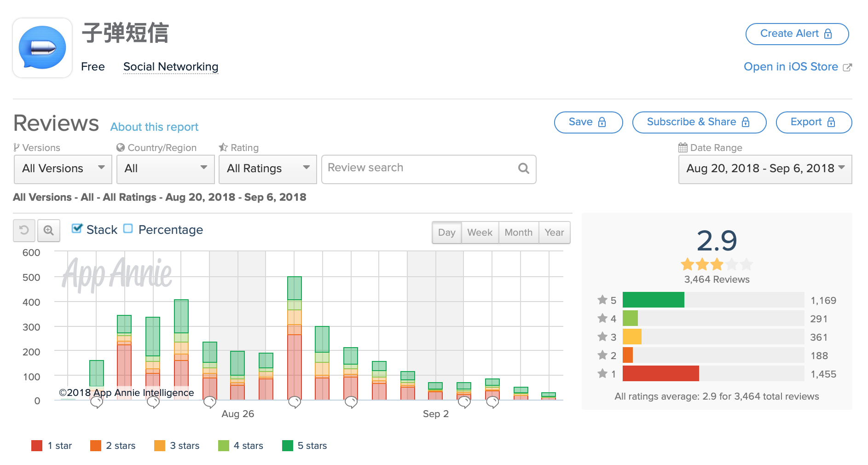Click the review search magnifier icon

pyautogui.click(x=524, y=169)
